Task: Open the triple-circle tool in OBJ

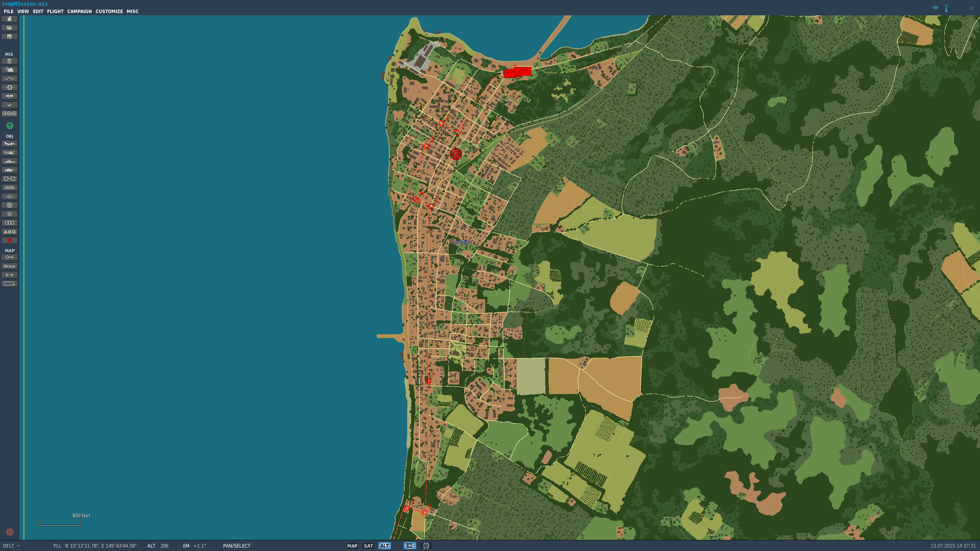Action: point(10,223)
